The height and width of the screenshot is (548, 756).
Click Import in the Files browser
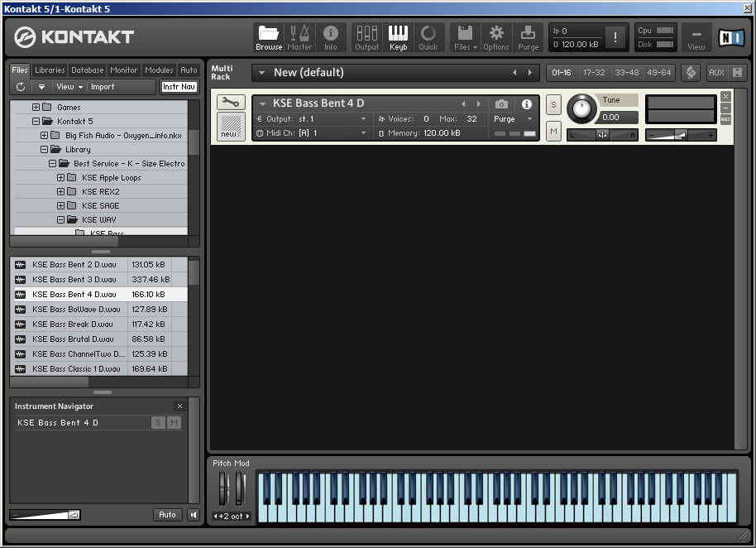pyautogui.click(x=103, y=87)
